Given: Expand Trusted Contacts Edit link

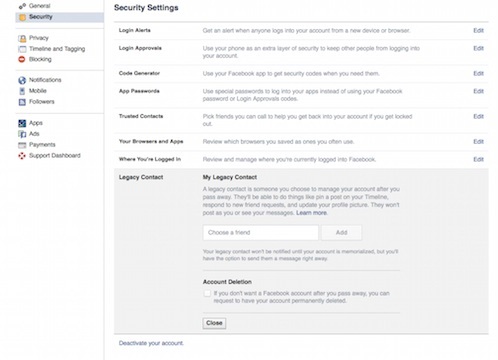Looking at the screenshot, I should pos(478,117).
